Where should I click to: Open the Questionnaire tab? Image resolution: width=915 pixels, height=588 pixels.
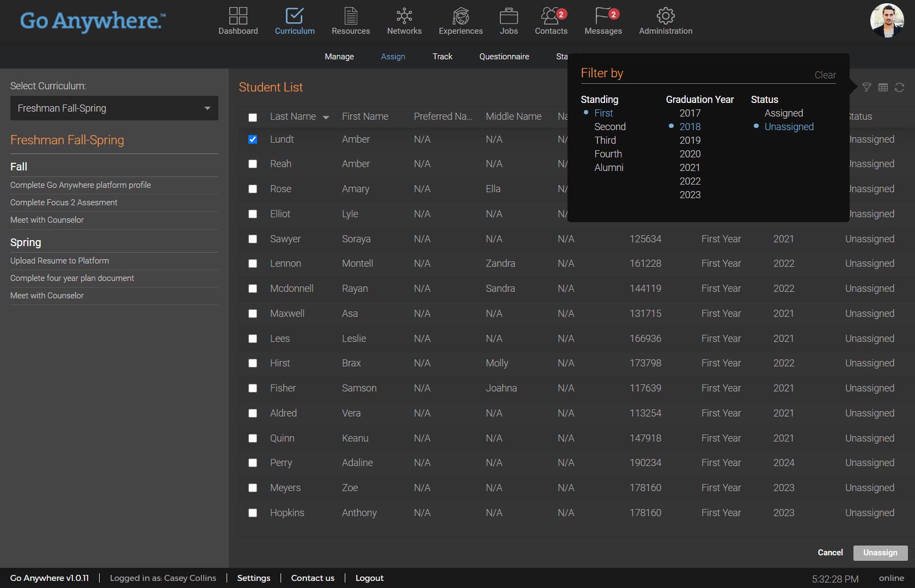(504, 57)
